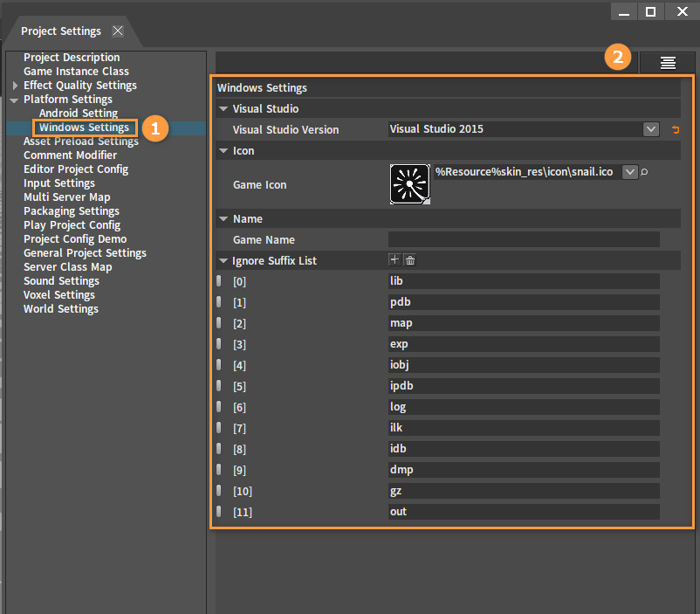
Task: Click the handle of list item [0]
Action: (219, 281)
